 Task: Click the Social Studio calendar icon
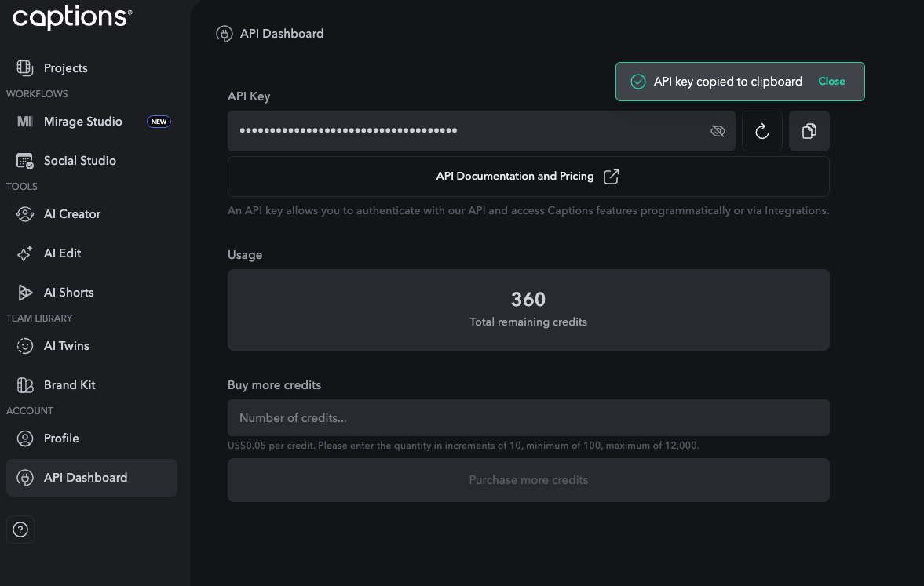tap(25, 161)
